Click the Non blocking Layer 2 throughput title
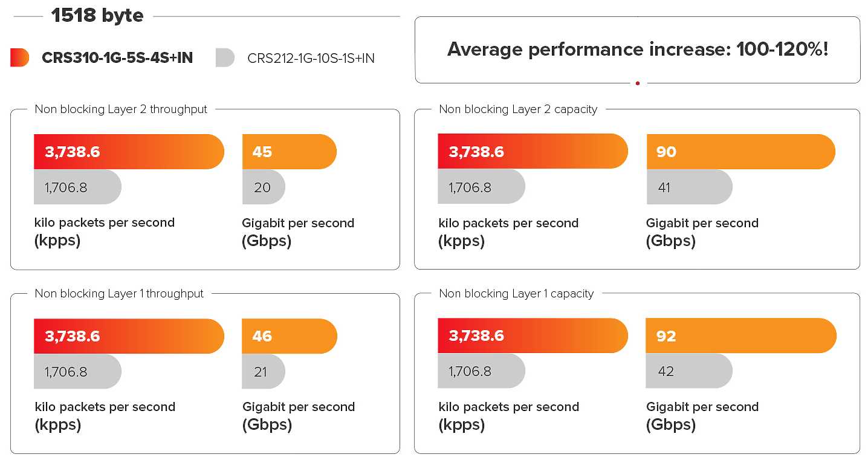The width and height of the screenshot is (868, 460). click(121, 109)
